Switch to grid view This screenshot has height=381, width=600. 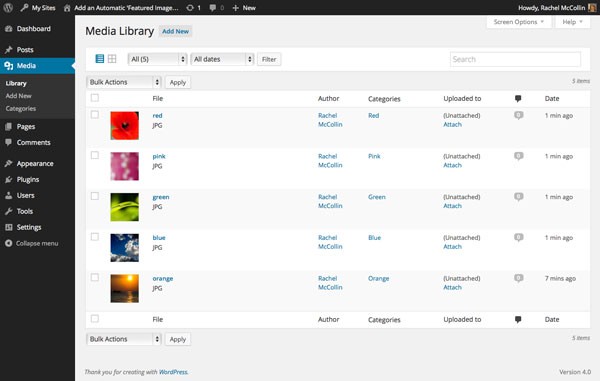click(112, 59)
